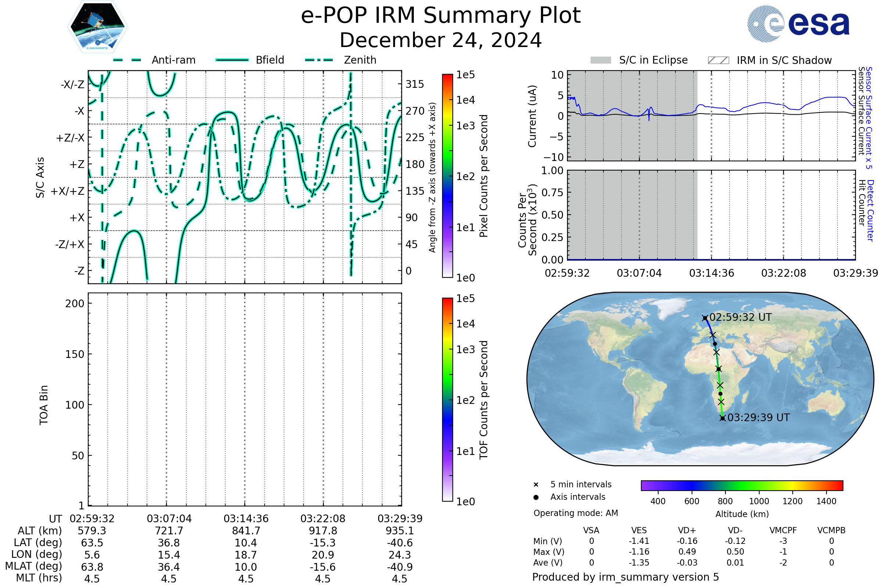Click the IRM in S/C Shadow hatched swatch

point(718,60)
